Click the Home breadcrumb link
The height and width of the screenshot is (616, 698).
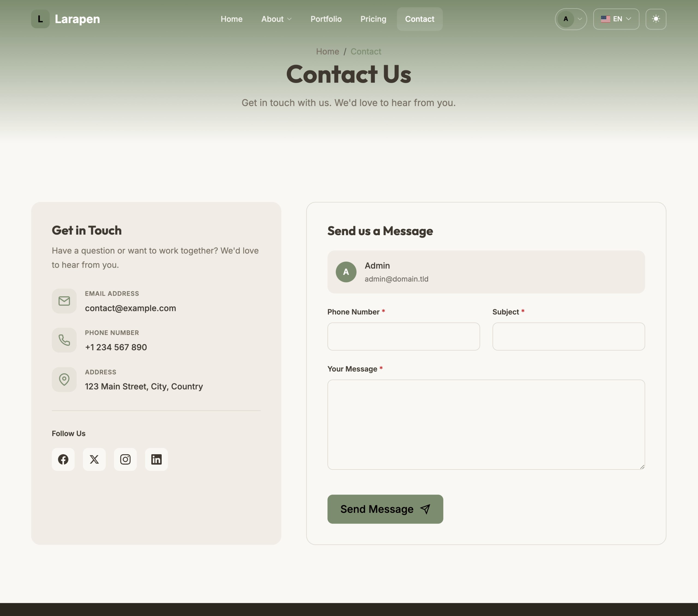click(x=327, y=51)
